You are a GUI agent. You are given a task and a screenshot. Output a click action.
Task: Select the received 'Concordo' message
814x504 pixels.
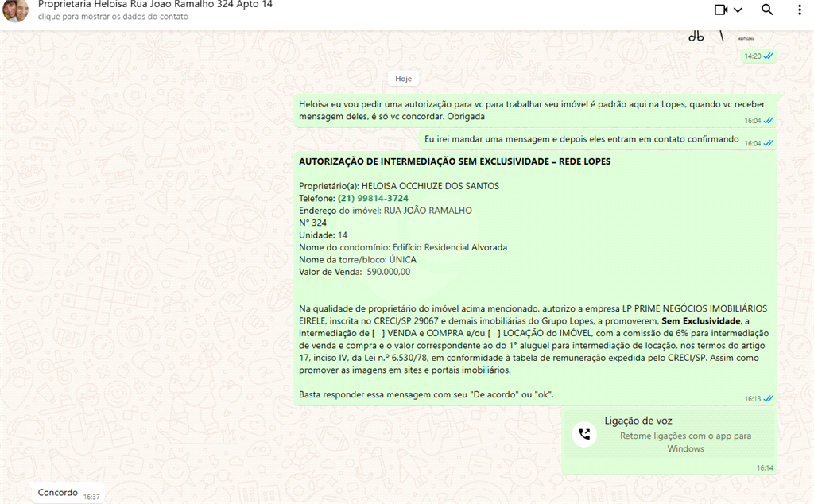pos(58,493)
